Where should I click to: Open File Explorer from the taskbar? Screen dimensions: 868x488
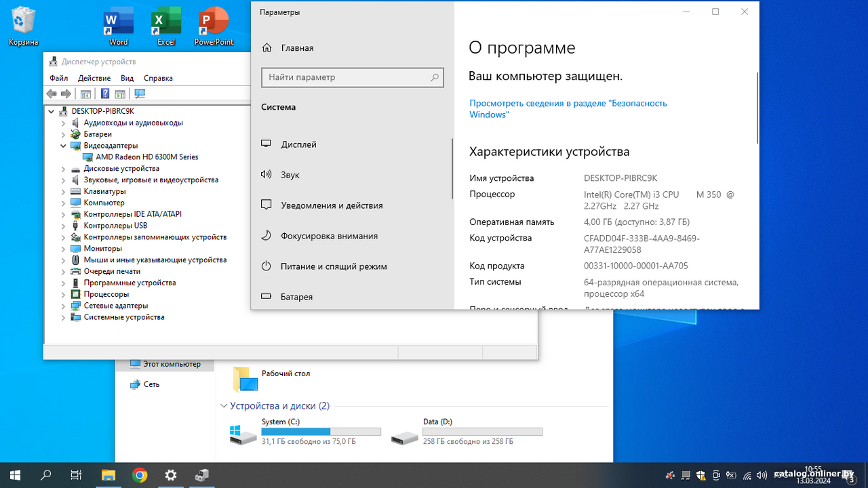tap(108, 475)
